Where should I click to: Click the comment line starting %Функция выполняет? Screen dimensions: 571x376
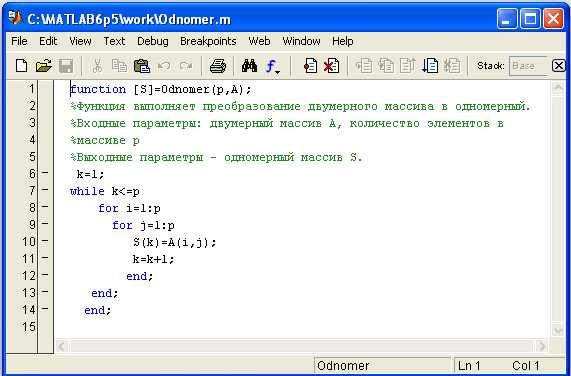pyautogui.click(x=300, y=107)
